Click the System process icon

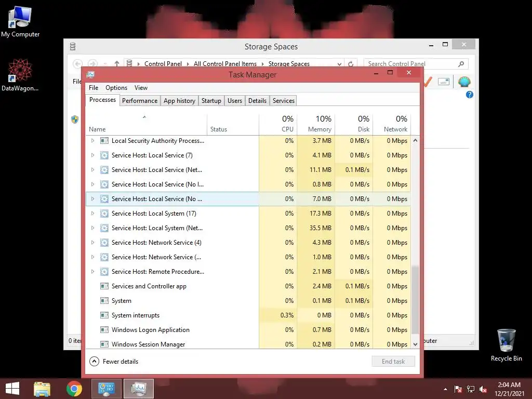[x=104, y=301]
